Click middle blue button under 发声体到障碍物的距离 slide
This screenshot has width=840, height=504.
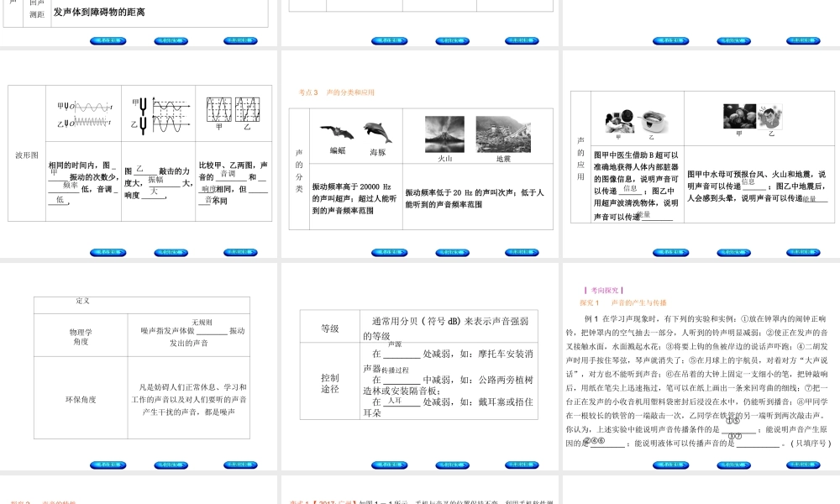[171, 41]
